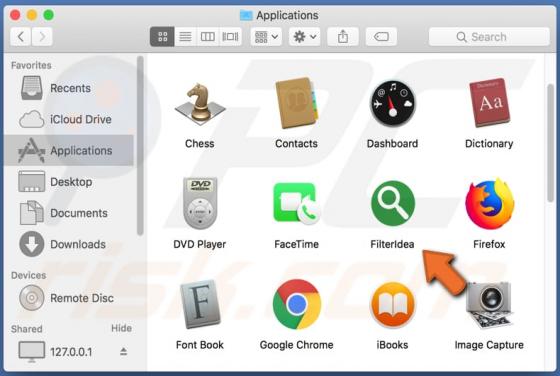Click the Firefox browser icon
The height and width of the screenshot is (376, 560).
coord(489,204)
